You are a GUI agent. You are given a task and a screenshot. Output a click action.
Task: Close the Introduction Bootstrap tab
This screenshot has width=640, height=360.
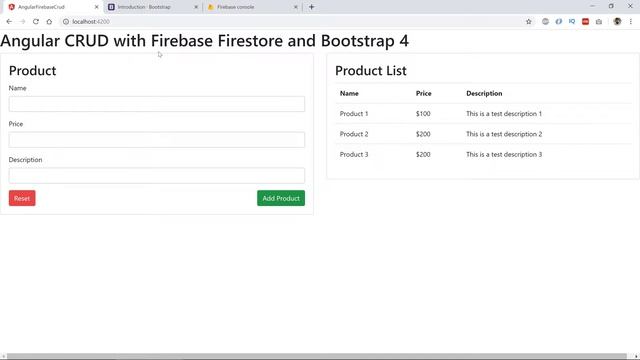tap(196, 7)
